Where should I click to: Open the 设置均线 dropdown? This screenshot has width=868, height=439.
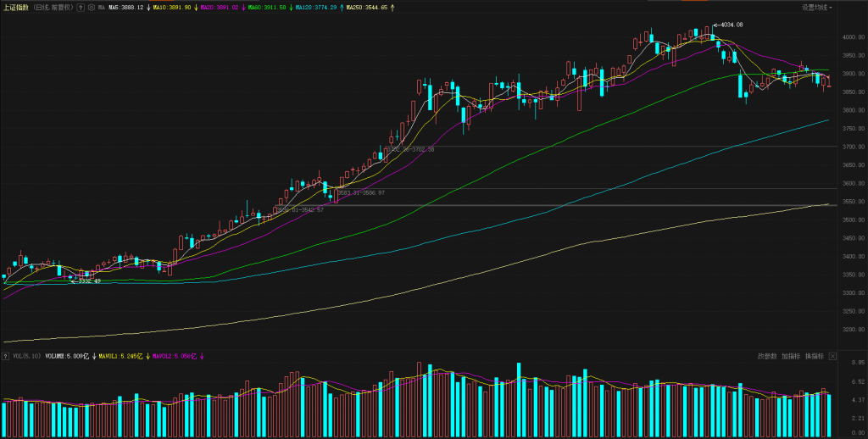click(x=817, y=7)
